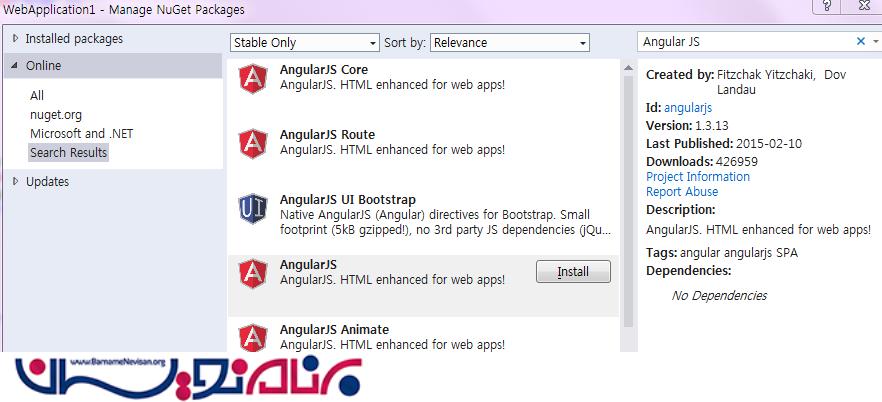
Task: Click the AngularJS Core package icon
Action: 253,79
